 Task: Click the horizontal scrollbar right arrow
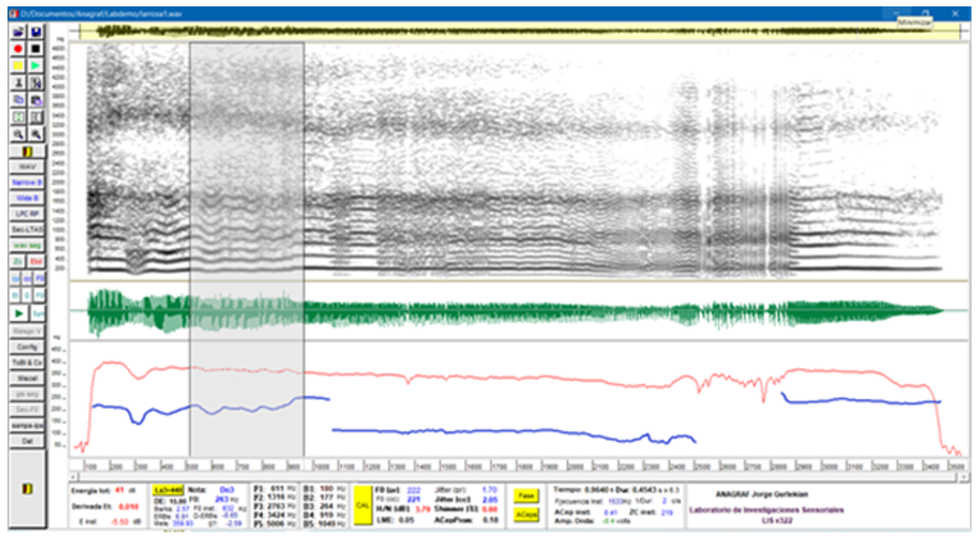[963, 477]
